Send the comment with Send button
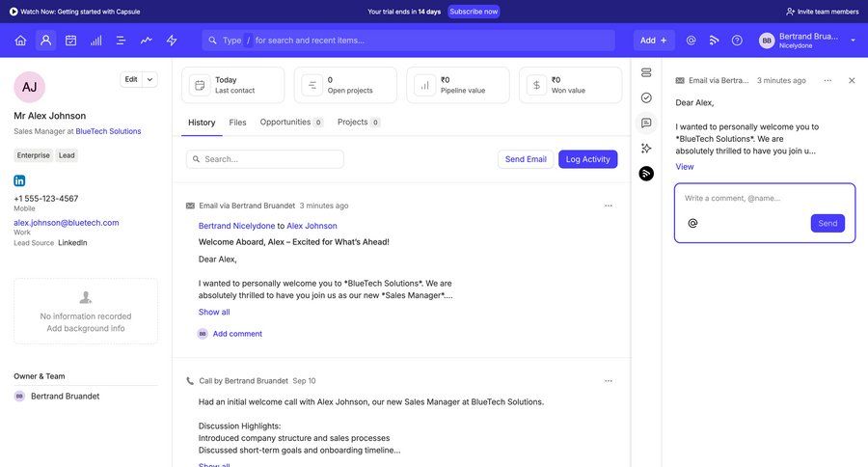Viewport: 868px width, 467px height. coord(827,223)
